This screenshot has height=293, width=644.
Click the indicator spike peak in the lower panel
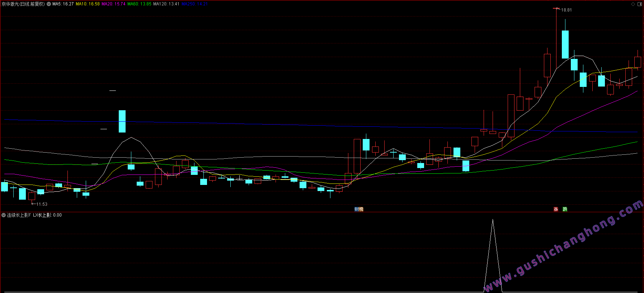[493, 220]
